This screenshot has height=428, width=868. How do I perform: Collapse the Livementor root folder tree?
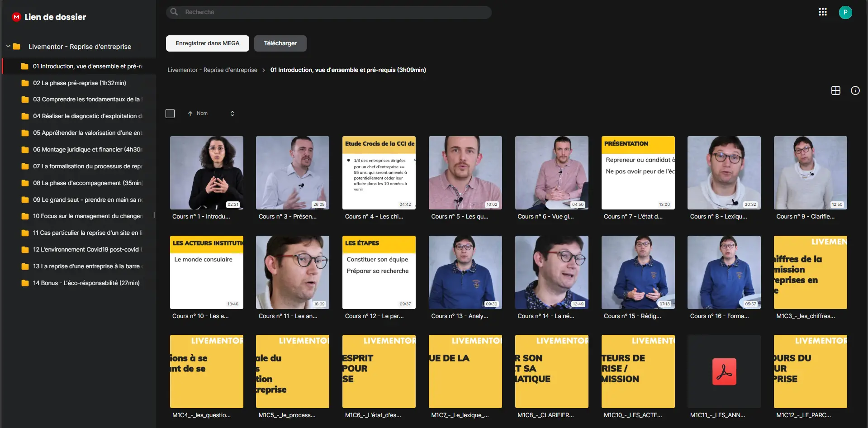(x=8, y=46)
